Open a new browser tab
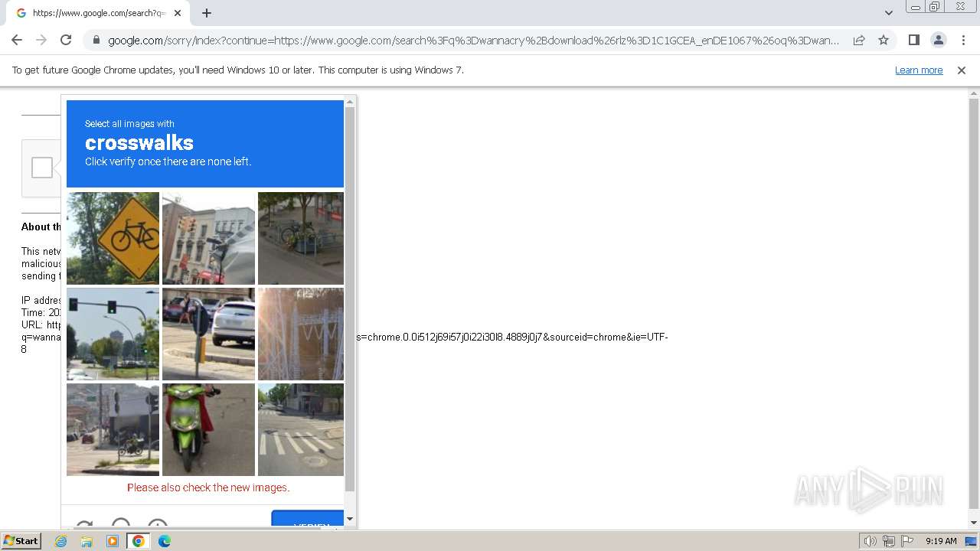The height and width of the screenshot is (551, 980). (207, 13)
